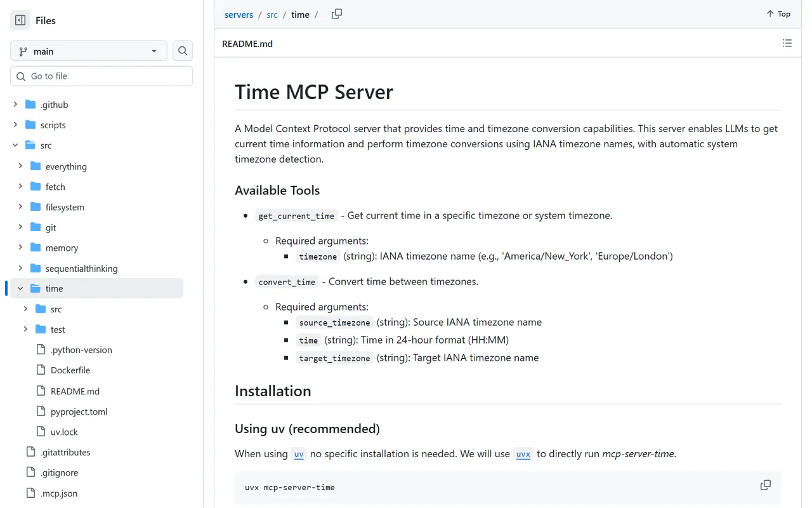Click the filesystem folder icon
812x508 pixels.
36,206
